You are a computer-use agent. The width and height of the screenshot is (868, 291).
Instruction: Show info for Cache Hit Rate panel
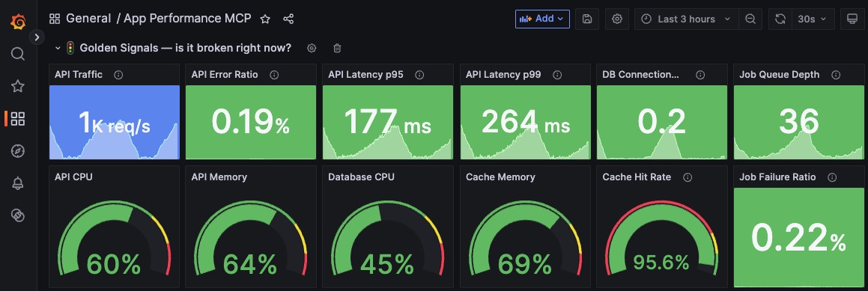pyautogui.click(x=688, y=177)
